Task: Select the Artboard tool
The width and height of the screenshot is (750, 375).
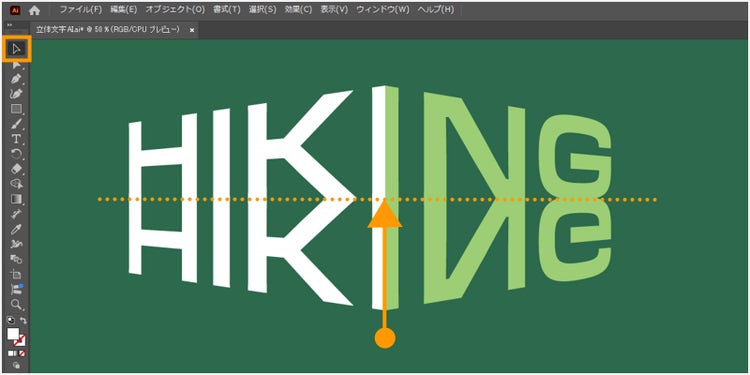Action: [x=17, y=274]
